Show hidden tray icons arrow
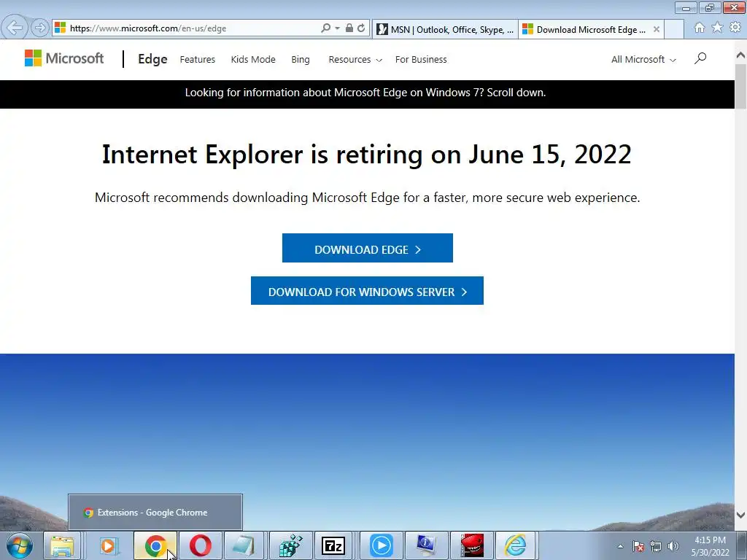 pyautogui.click(x=620, y=546)
